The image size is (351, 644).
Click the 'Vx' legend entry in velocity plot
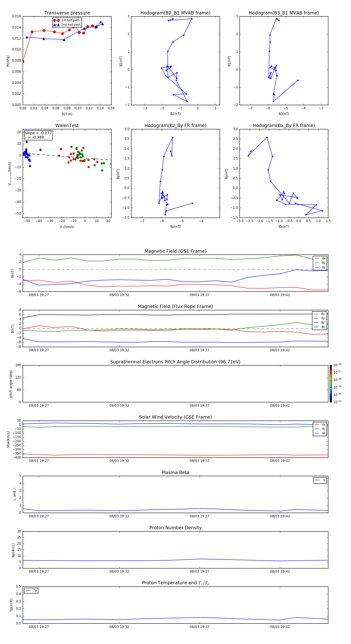[x=320, y=424]
